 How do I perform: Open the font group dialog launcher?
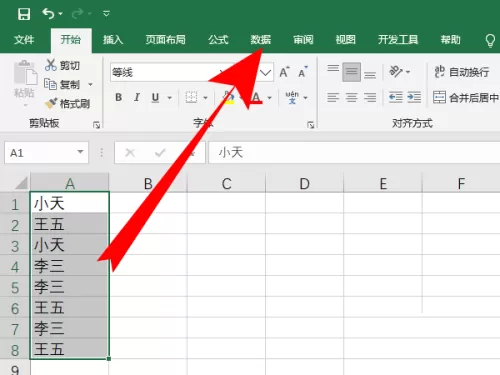(311, 125)
